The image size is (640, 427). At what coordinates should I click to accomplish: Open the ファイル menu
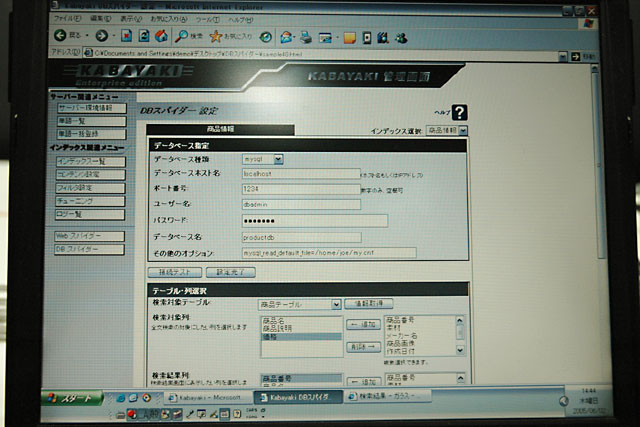click(x=68, y=19)
